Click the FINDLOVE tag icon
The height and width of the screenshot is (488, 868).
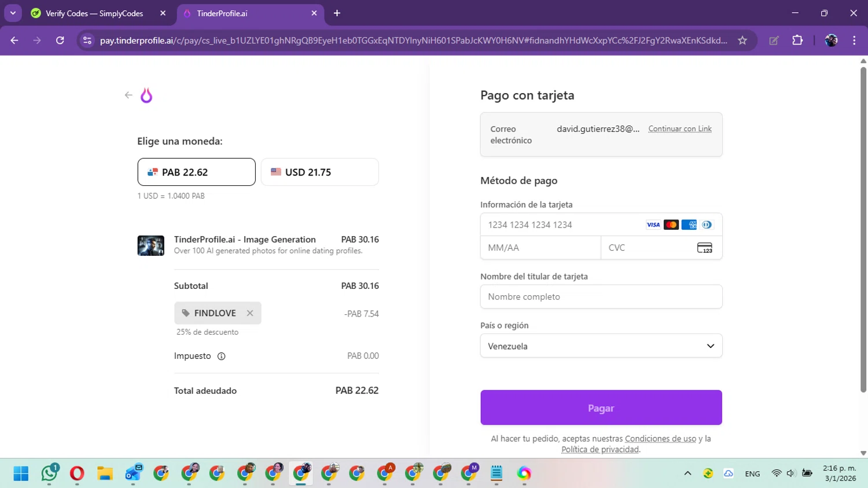[x=186, y=313]
